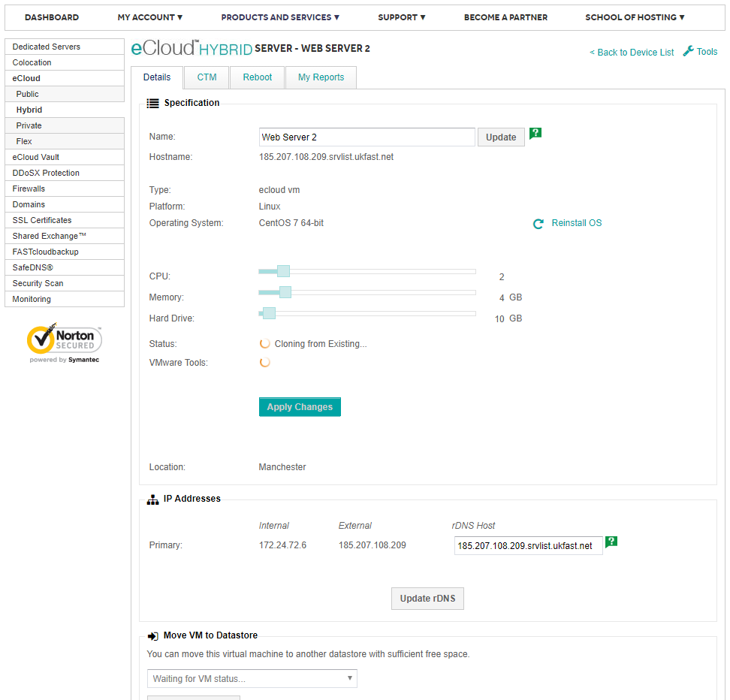Viewport: 730px width, 700px height.
Task: Open the School of Hosting dropdown menu
Action: pos(635,17)
